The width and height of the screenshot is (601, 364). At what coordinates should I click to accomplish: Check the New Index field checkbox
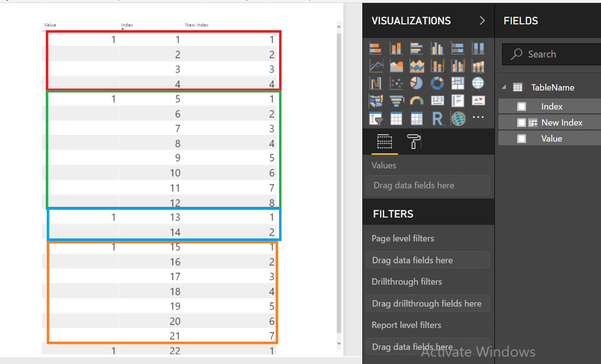(x=522, y=123)
